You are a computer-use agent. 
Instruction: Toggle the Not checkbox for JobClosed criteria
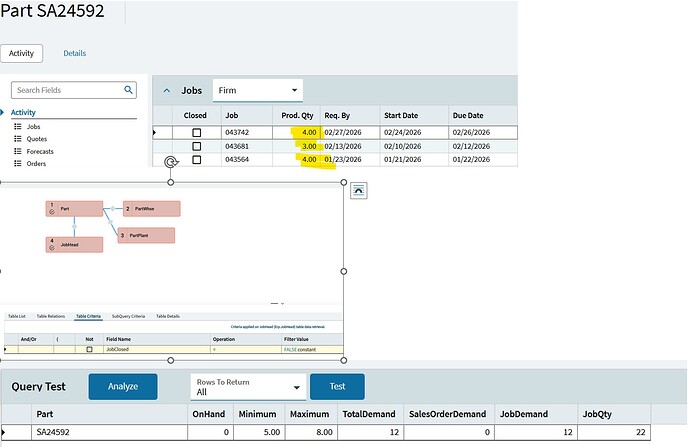(x=89, y=349)
